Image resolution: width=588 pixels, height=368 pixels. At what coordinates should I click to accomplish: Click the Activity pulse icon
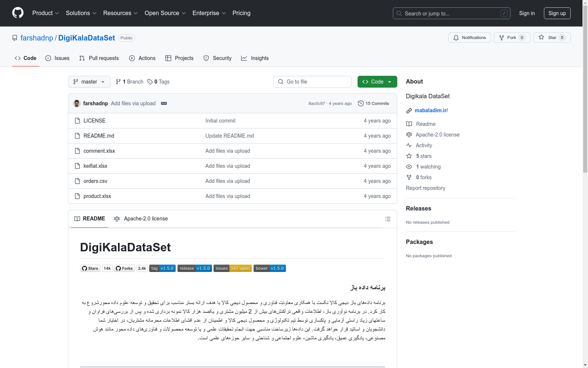(x=409, y=145)
